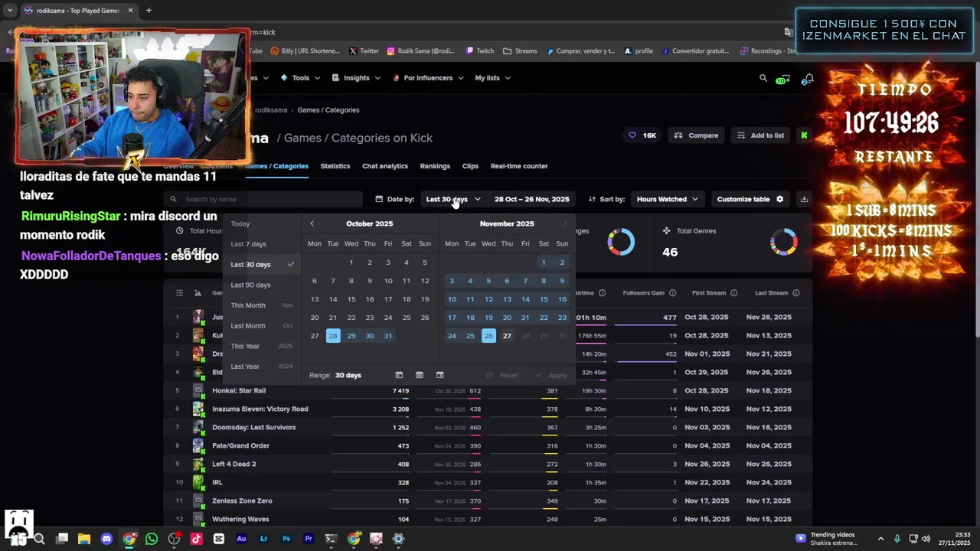Go to next month in calendar
The image size is (980, 551).
coord(566,223)
